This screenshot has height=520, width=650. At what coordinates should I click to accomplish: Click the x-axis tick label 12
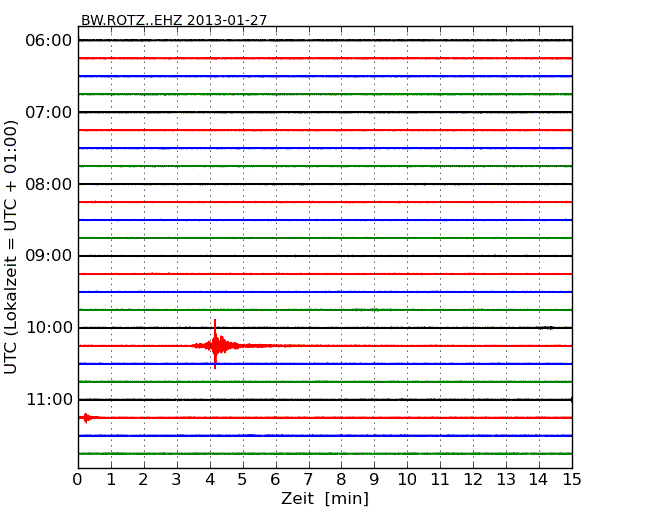pos(473,479)
